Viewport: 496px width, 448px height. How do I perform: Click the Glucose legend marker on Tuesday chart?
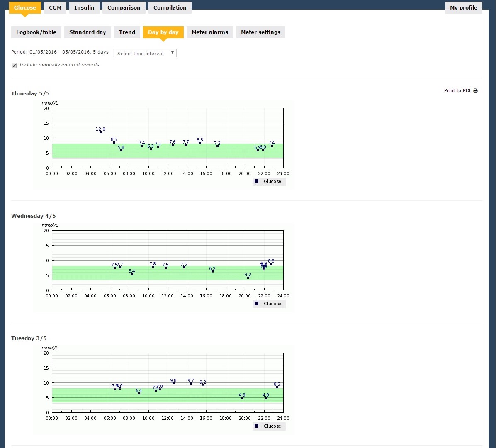coord(257,426)
